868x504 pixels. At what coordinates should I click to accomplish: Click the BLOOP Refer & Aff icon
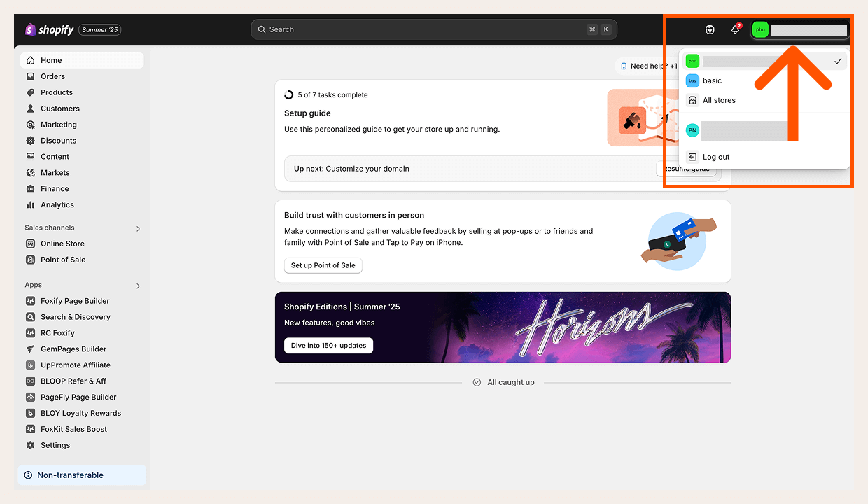click(30, 381)
